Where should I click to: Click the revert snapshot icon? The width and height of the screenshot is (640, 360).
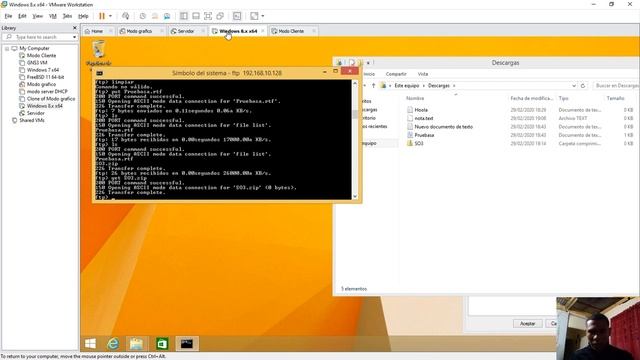[x=155, y=16]
